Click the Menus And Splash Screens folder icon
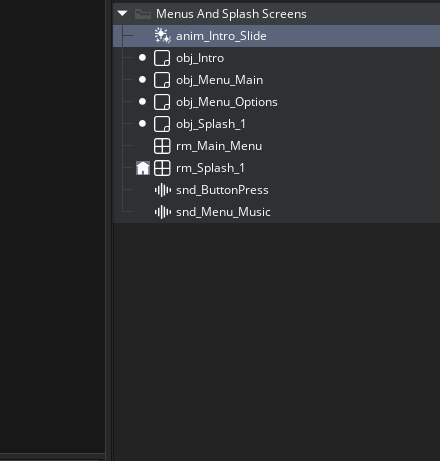The width and height of the screenshot is (440, 461). (x=143, y=14)
